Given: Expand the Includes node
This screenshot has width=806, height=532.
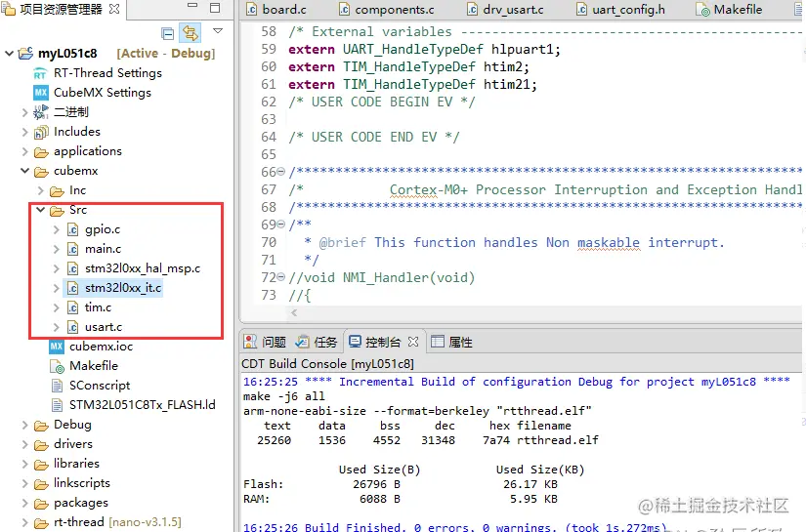Looking at the screenshot, I should pos(24,132).
